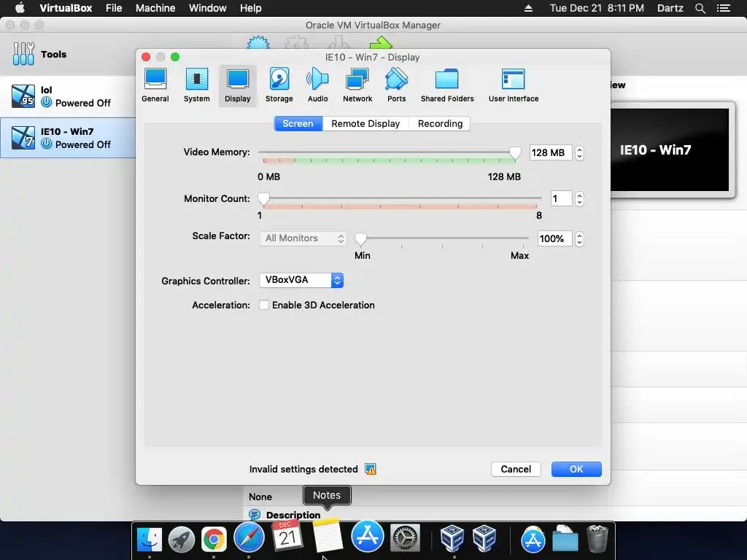Screen dimensions: 747x560
Task: Click the Scale Factor percentage field
Action: (x=554, y=238)
